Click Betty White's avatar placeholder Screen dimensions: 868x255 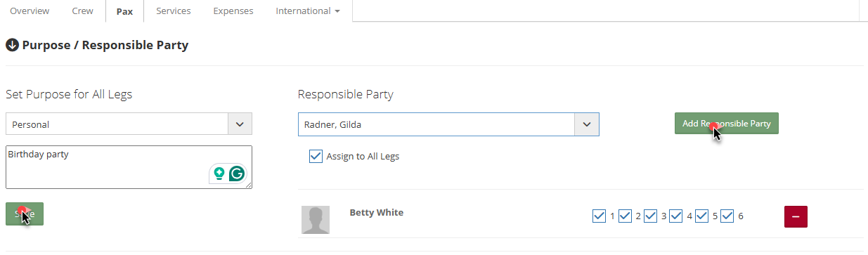[316, 220]
